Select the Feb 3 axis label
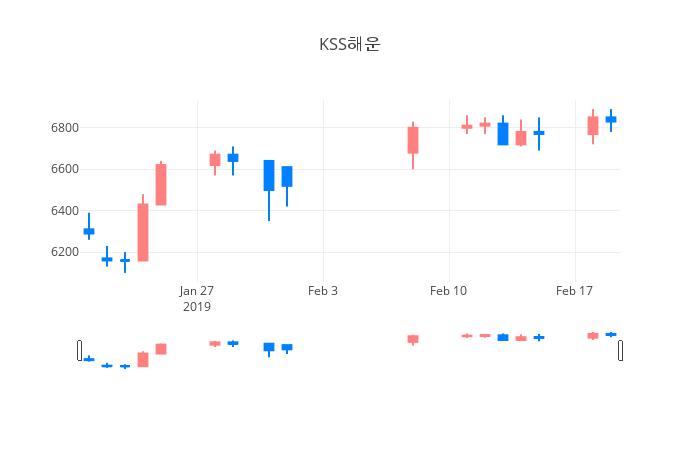The height and width of the screenshot is (450, 700). click(x=323, y=291)
